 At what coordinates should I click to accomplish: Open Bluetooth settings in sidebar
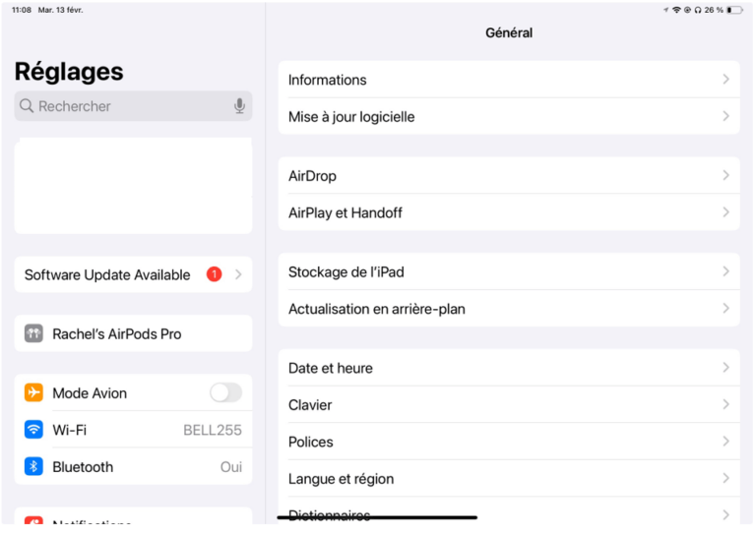[x=133, y=466]
